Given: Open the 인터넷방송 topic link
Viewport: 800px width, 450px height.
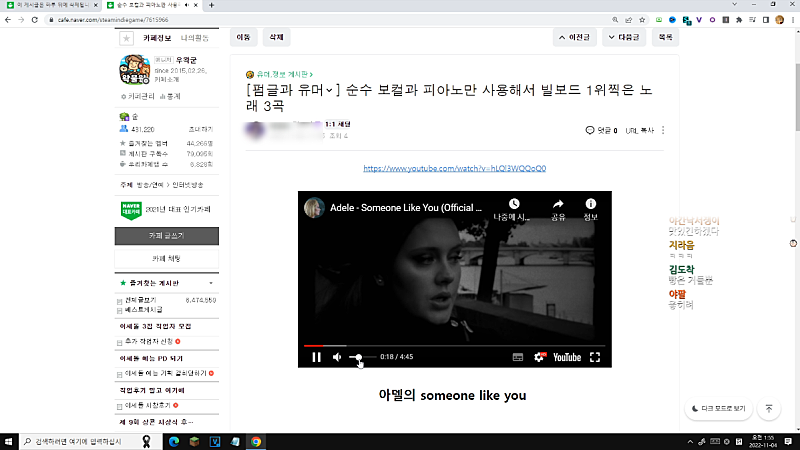Looking at the screenshot, I should (188, 185).
